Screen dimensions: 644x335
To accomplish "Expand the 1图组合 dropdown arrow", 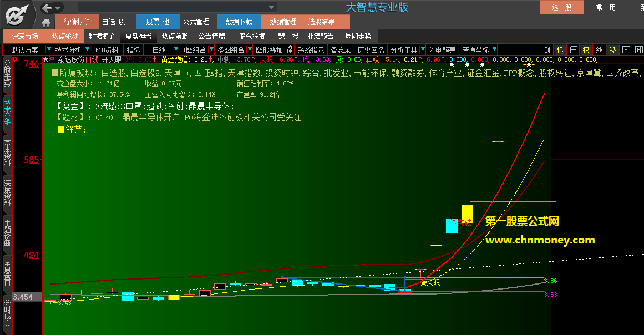I will coord(211,50).
